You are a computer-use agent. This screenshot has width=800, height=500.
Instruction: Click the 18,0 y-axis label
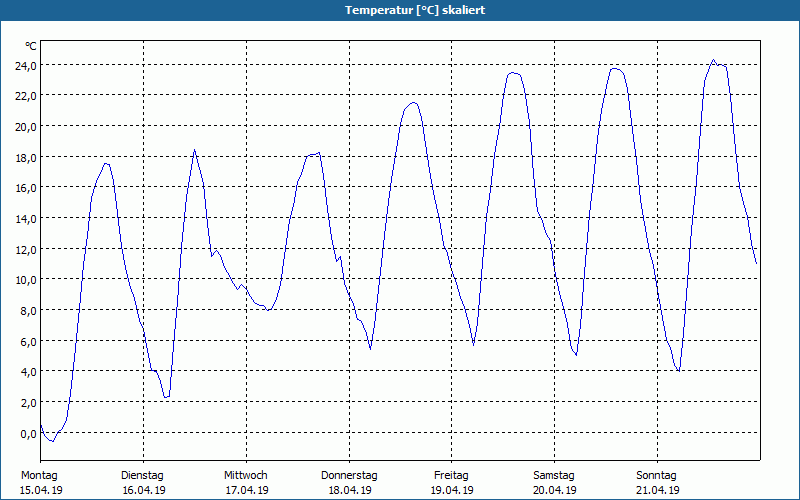click(26, 157)
